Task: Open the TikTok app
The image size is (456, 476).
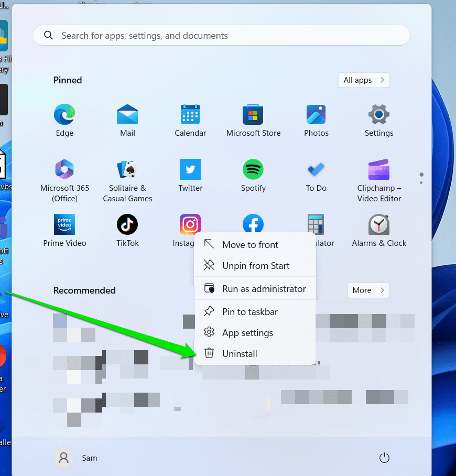Action: [127, 224]
